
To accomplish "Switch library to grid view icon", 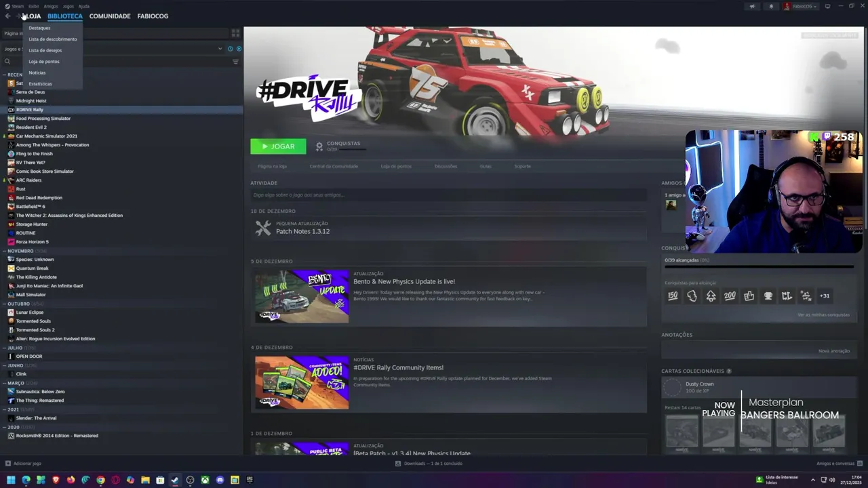I will tap(235, 33).
